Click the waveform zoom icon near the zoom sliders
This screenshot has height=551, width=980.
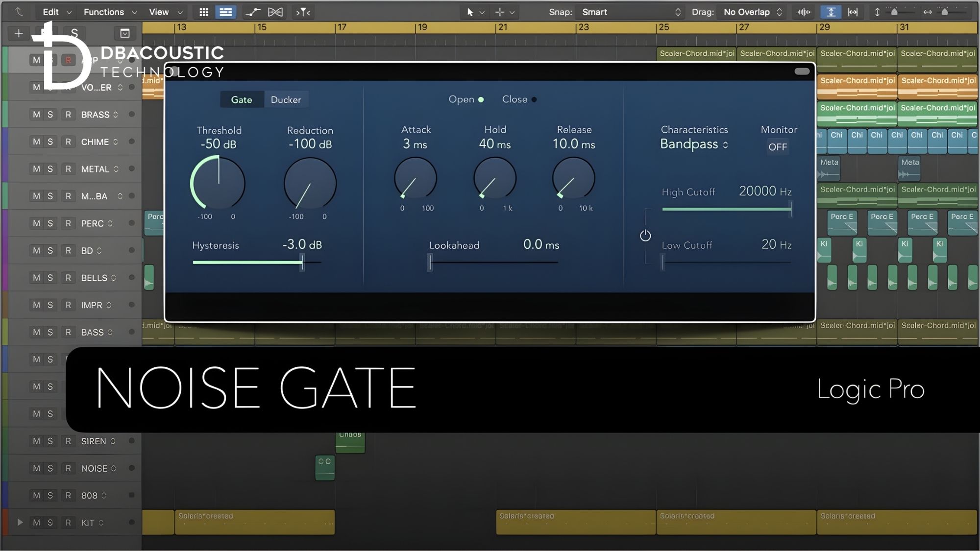pyautogui.click(x=803, y=12)
